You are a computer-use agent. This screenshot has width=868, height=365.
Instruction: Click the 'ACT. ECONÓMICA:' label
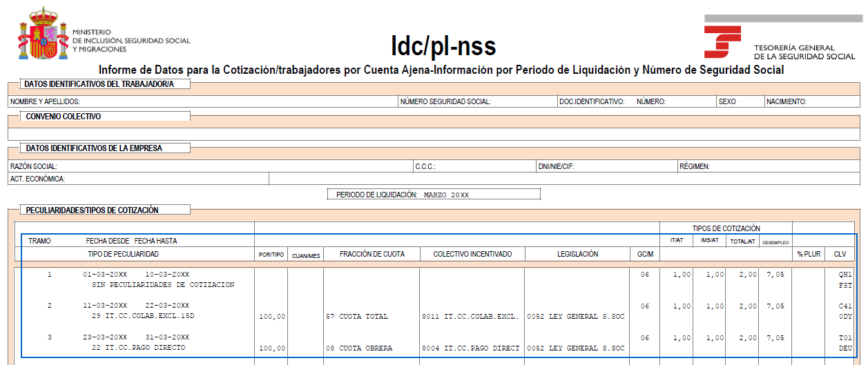pos(37,179)
